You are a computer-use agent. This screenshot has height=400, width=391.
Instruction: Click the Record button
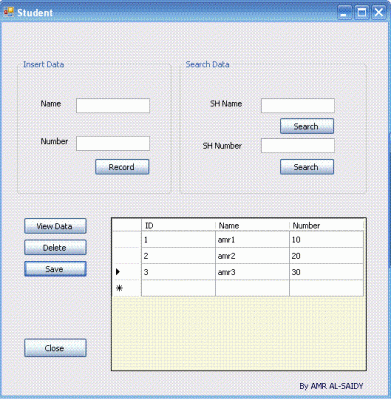[x=122, y=167]
